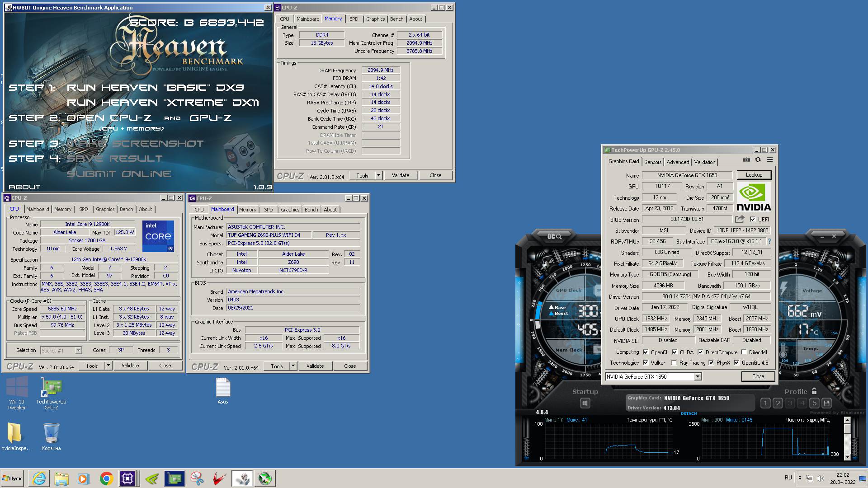Open TechPowerUp GPU-Z desktop shortcut
The width and height of the screenshot is (868, 488).
pyautogui.click(x=51, y=394)
